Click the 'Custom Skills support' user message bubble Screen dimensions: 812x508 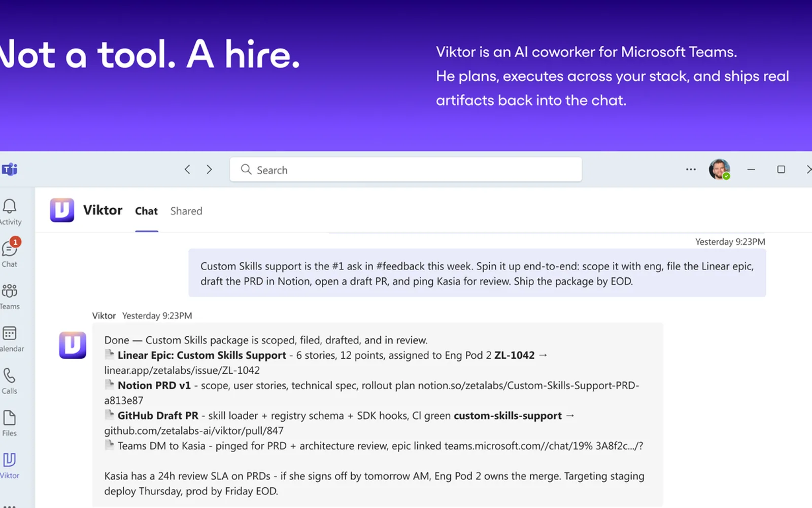coord(477,273)
